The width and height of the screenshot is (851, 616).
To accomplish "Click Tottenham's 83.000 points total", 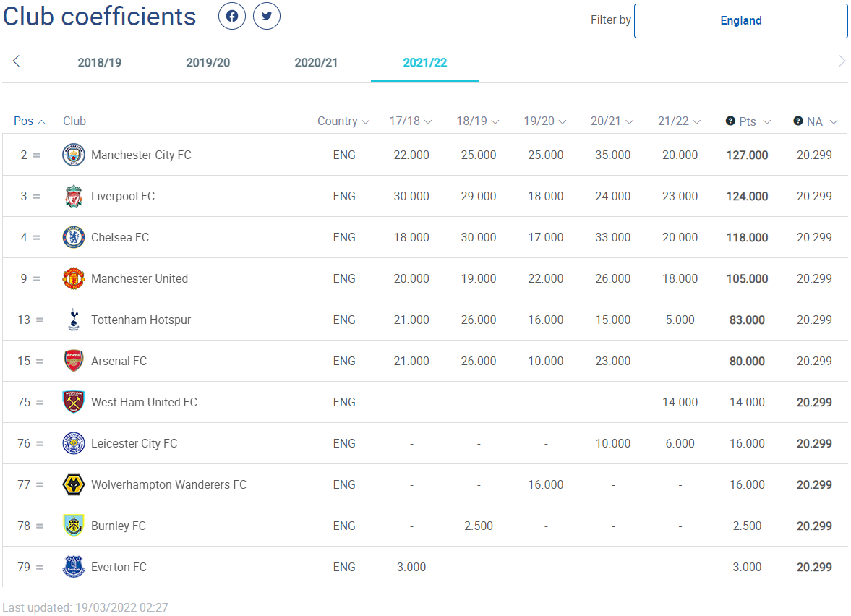I will (x=747, y=320).
